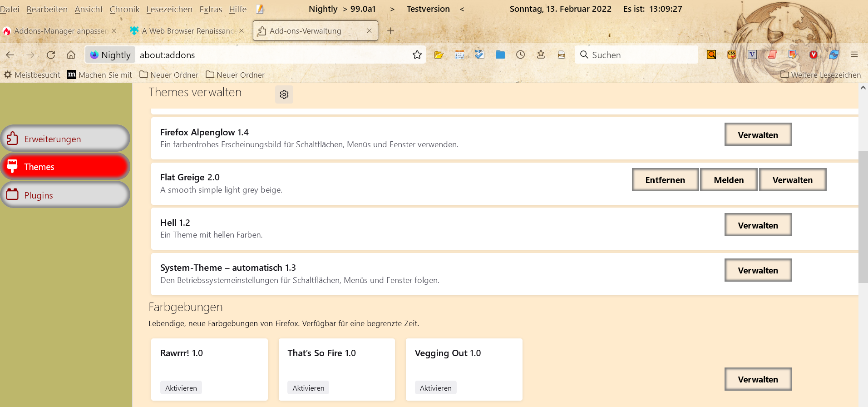The width and height of the screenshot is (868, 407).
Task: Open the Erweiterungen sidebar category
Action: (x=65, y=139)
